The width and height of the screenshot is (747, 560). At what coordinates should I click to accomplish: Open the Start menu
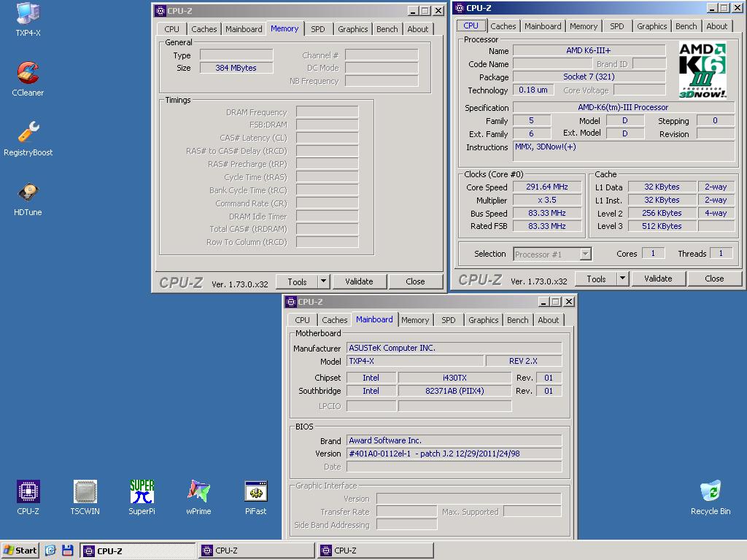(x=20, y=551)
